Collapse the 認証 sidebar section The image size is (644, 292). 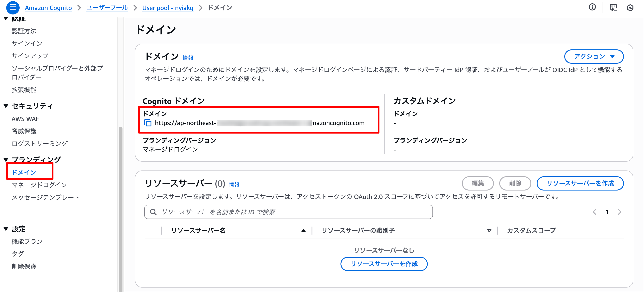[6, 19]
